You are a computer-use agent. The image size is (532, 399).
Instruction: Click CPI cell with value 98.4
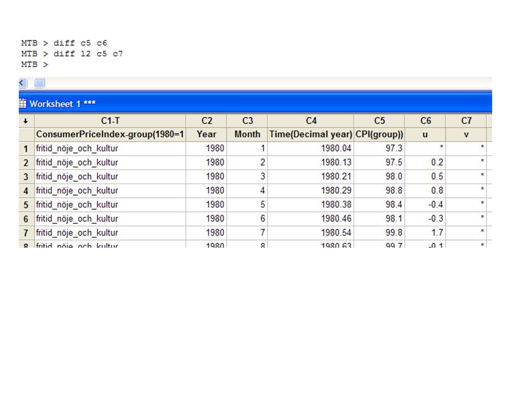(379, 205)
